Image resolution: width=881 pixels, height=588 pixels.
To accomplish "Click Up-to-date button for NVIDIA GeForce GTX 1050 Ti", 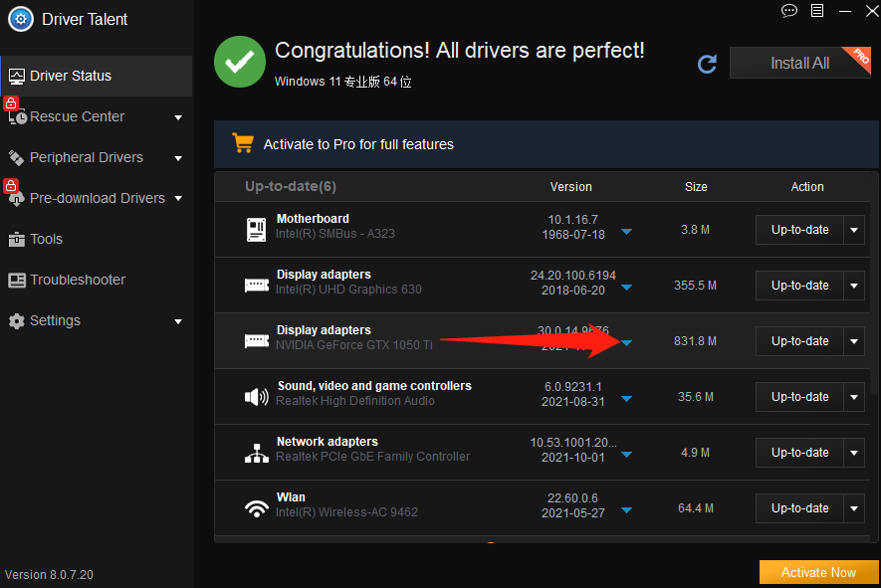I will pos(799,341).
